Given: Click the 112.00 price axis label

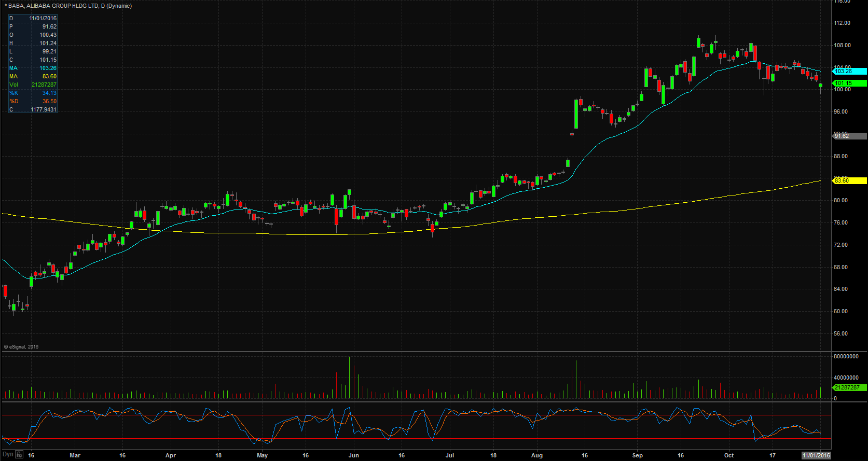Looking at the screenshot, I should point(842,23).
